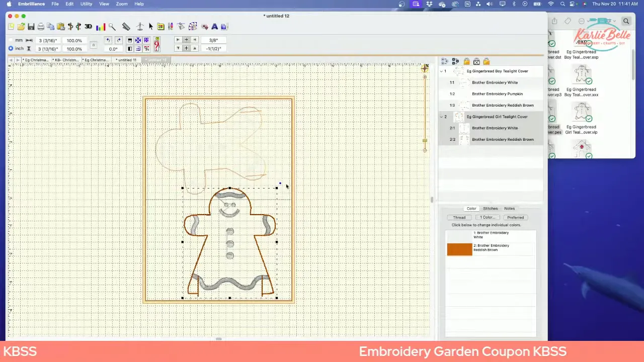The height and width of the screenshot is (362, 644).
Task: Click the aspect ratio lock button
Action: point(93,45)
